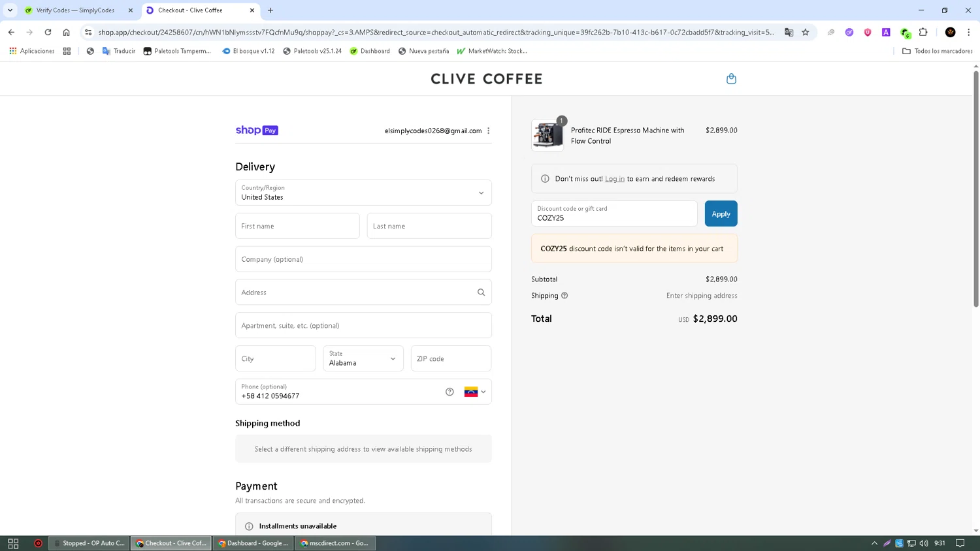
Task: Open the Chrome profile avatar
Action: pyautogui.click(x=951, y=32)
